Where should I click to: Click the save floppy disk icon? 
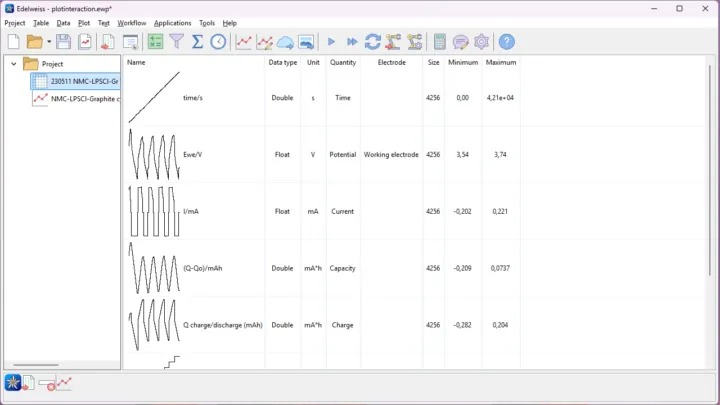tap(63, 42)
